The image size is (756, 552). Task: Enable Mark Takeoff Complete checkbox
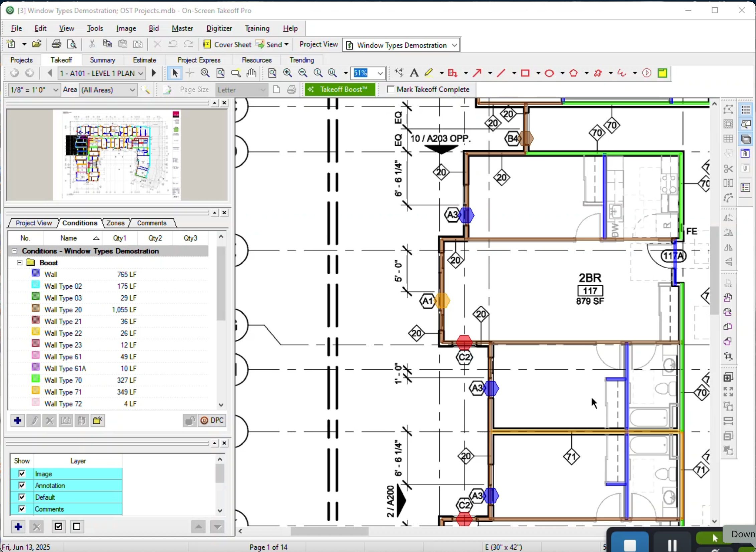(x=390, y=89)
